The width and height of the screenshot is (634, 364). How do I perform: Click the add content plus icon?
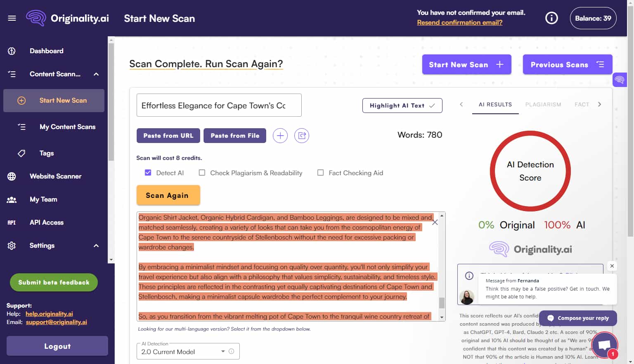click(280, 135)
